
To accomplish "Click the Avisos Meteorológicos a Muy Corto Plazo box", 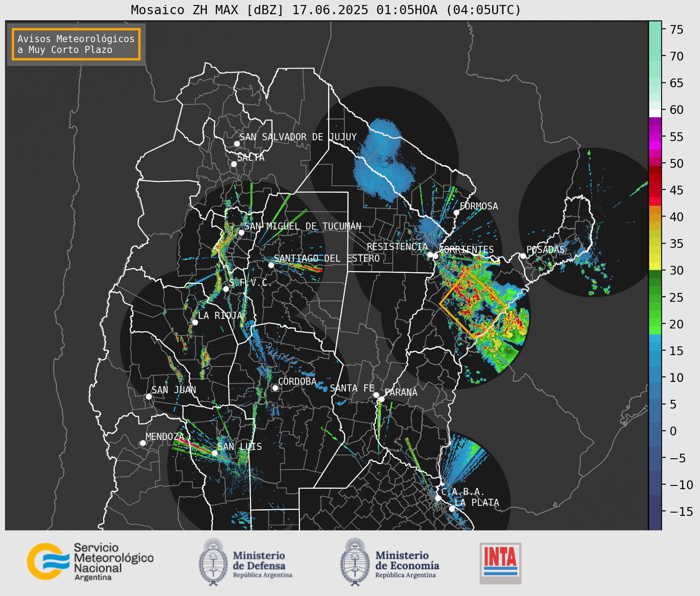I will (x=76, y=44).
